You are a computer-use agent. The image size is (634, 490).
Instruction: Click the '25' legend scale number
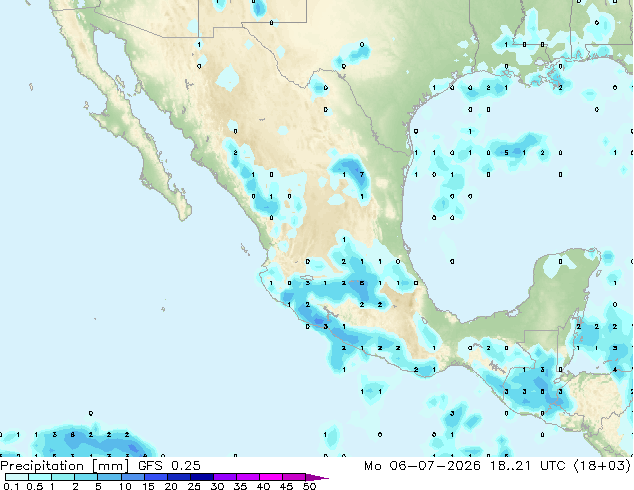coord(194,486)
